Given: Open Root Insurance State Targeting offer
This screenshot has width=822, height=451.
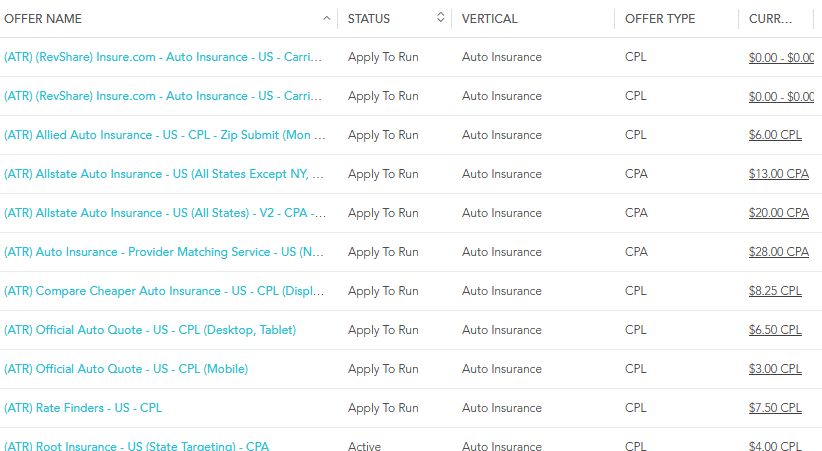Looking at the screenshot, I should tap(136, 446).
